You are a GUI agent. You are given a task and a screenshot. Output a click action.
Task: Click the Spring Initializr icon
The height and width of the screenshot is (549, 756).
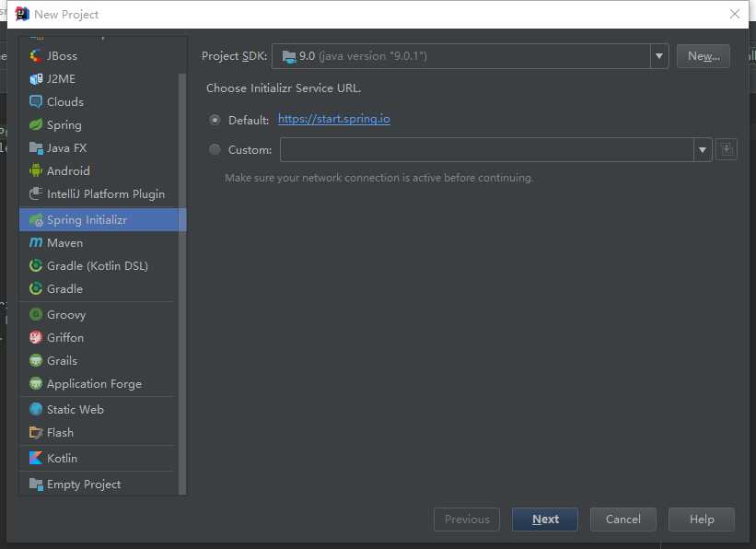[x=36, y=220]
